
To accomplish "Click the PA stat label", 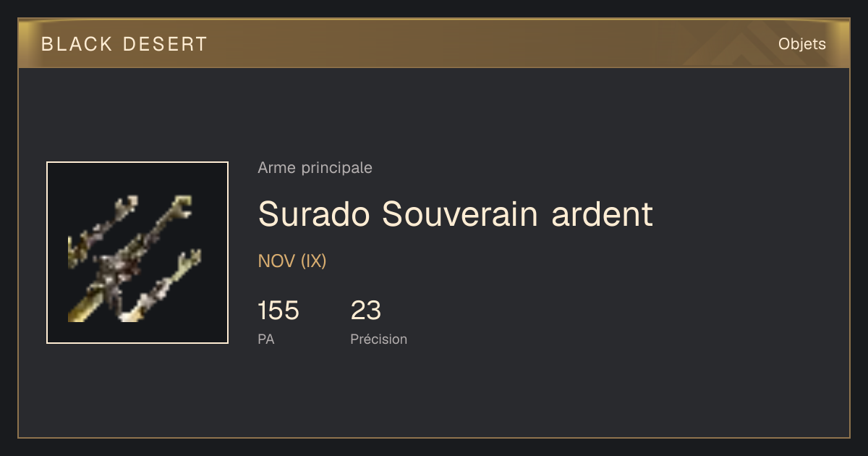I will pos(265,339).
